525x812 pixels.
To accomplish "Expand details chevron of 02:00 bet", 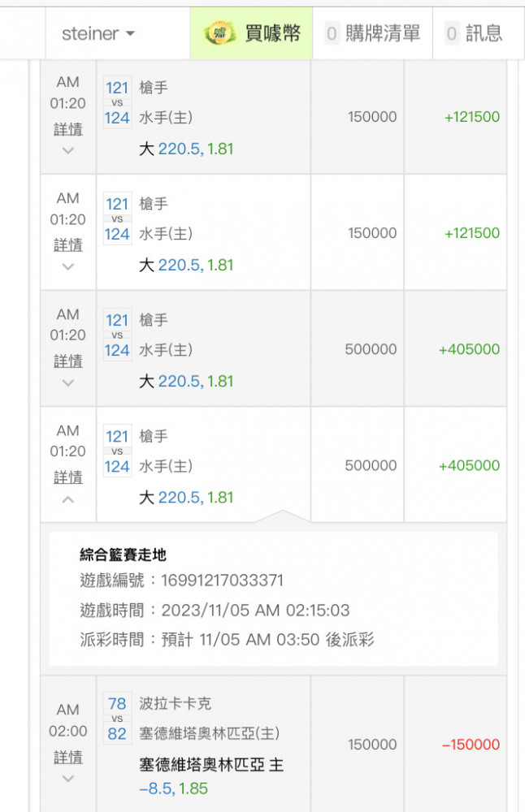I will click(x=68, y=779).
